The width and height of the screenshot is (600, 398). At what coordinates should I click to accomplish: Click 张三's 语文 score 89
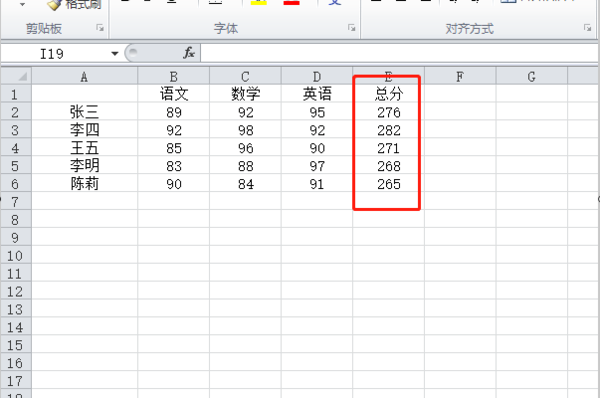173,112
